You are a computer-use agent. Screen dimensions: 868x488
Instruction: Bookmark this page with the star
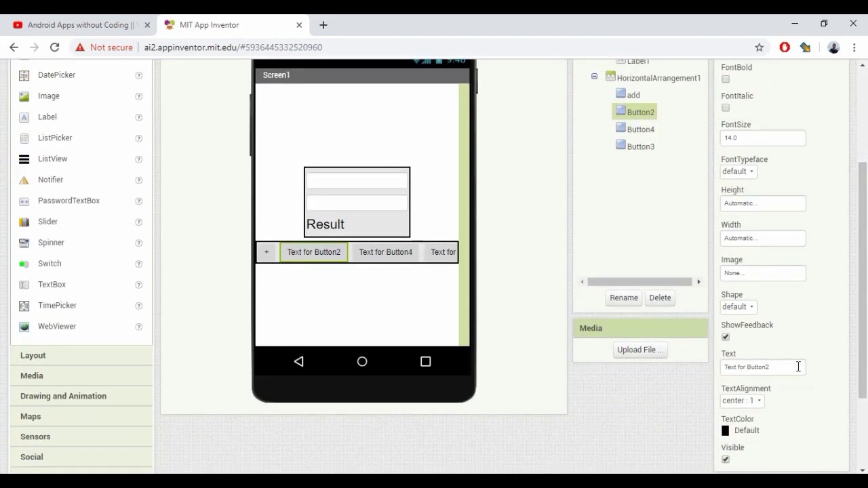click(759, 47)
